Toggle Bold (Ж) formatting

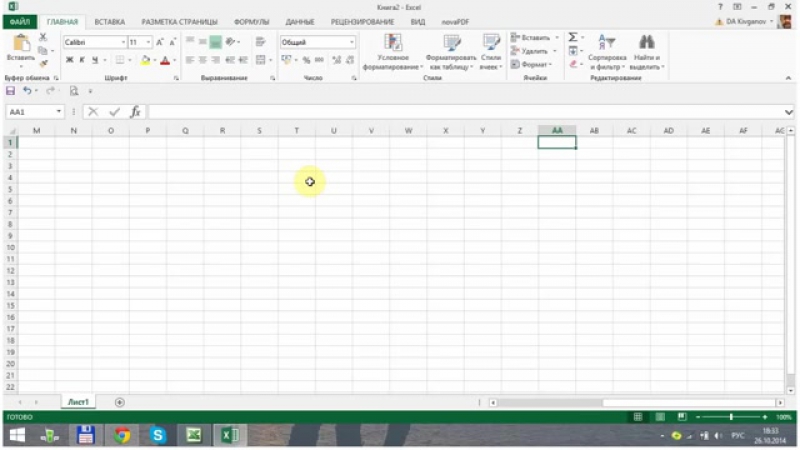pos(69,60)
